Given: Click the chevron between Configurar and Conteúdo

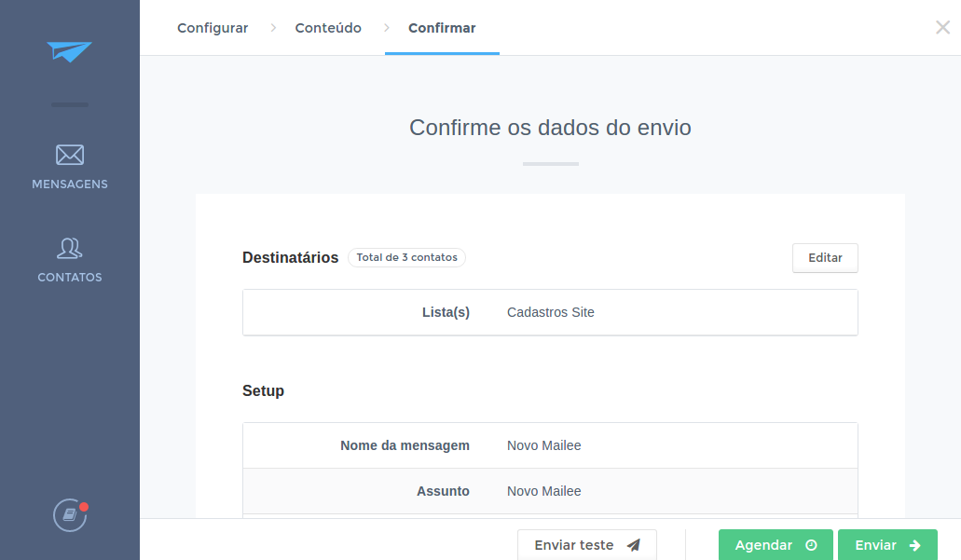Looking at the screenshot, I should (x=273, y=28).
